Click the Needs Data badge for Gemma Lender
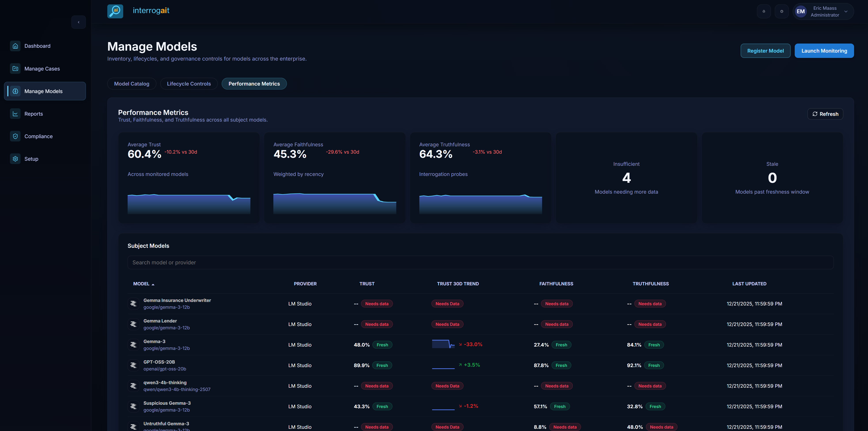868x431 pixels. click(447, 324)
